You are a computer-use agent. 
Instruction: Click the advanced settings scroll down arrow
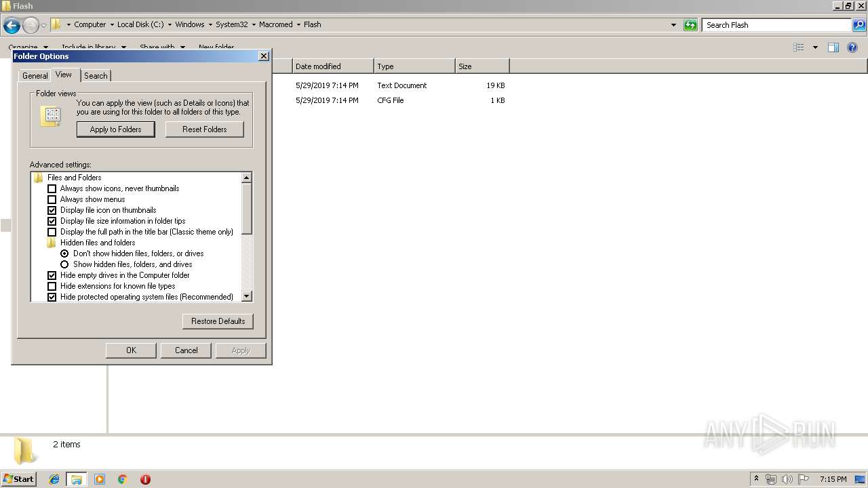point(247,296)
